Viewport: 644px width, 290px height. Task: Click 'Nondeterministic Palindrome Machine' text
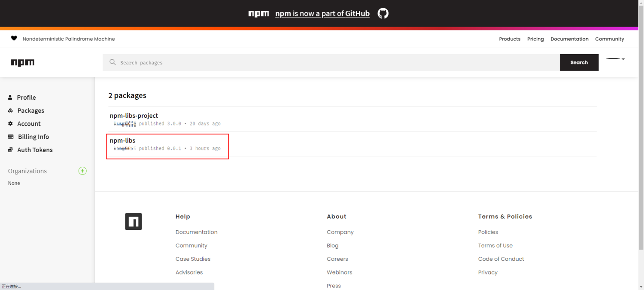(69, 39)
